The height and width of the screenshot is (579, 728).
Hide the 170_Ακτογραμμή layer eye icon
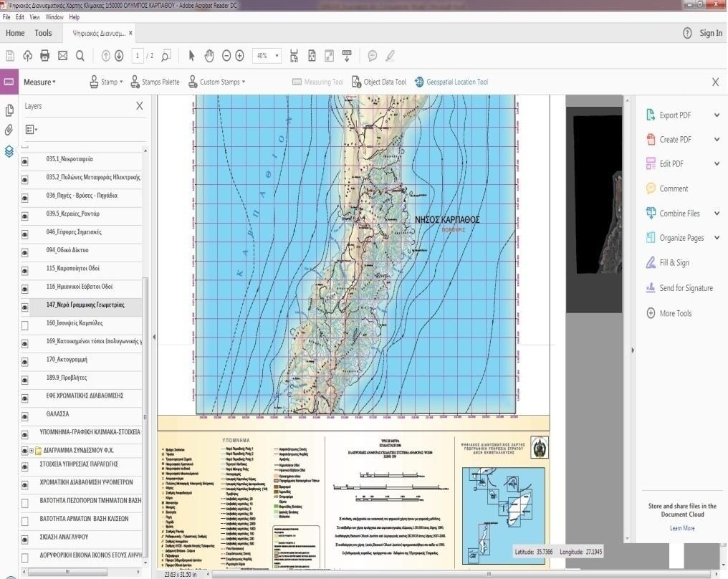(25, 362)
